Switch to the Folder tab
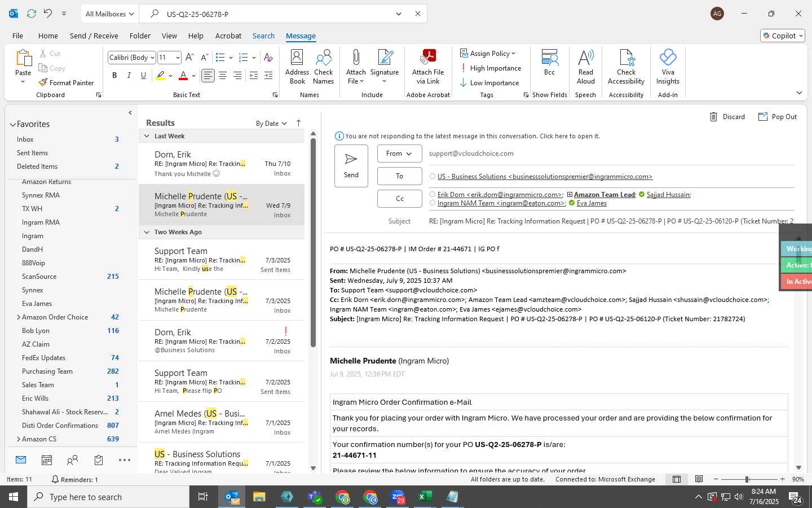Image resolution: width=812 pixels, height=508 pixels. 140,36
